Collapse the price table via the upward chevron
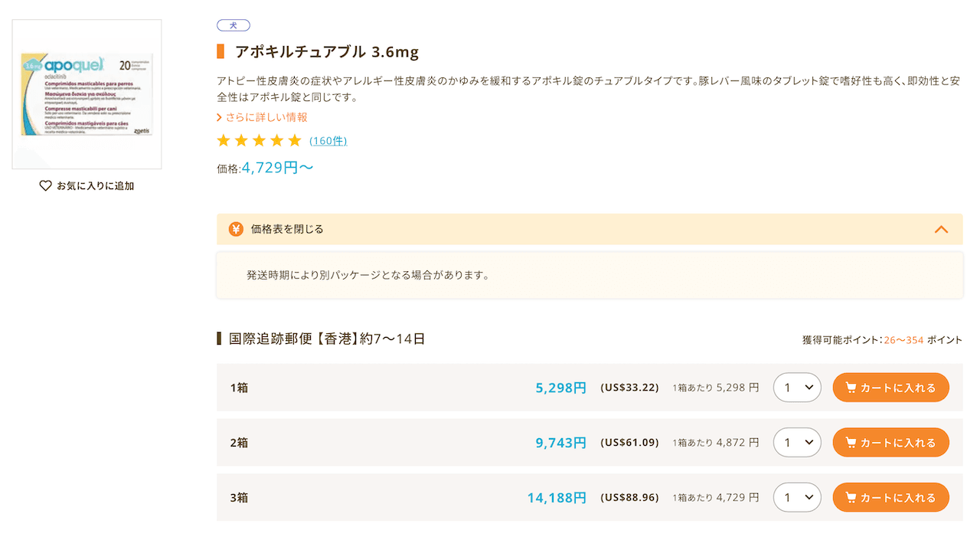The width and height of the screenshot is (980, 540). pyautogui.click(x=941, y=229)
